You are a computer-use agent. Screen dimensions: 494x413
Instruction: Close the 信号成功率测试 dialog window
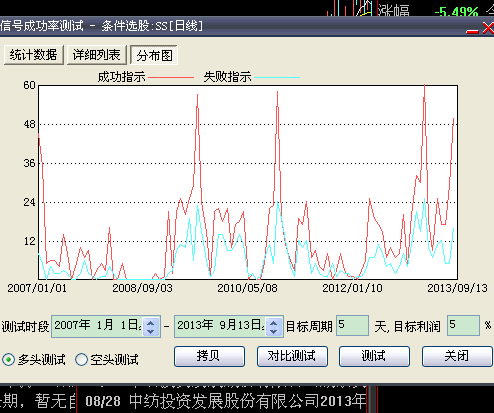click(x=488, y=28)
